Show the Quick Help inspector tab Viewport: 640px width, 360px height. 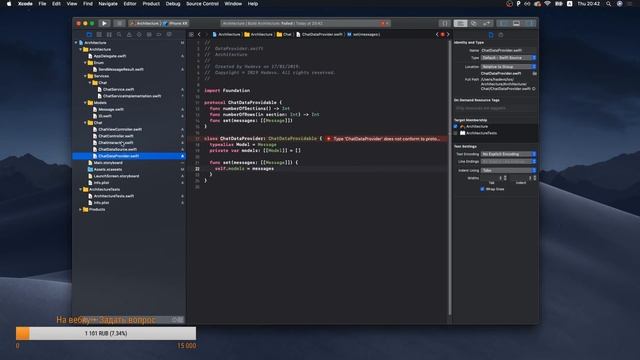click(501, 35)
